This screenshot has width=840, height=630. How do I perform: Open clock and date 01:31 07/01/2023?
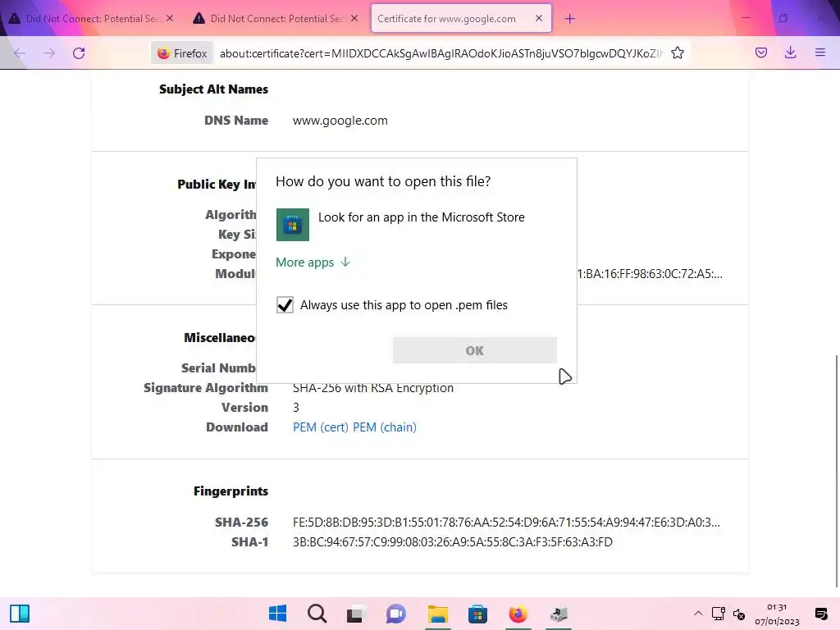pyautogui.click(x=777, y=614)
